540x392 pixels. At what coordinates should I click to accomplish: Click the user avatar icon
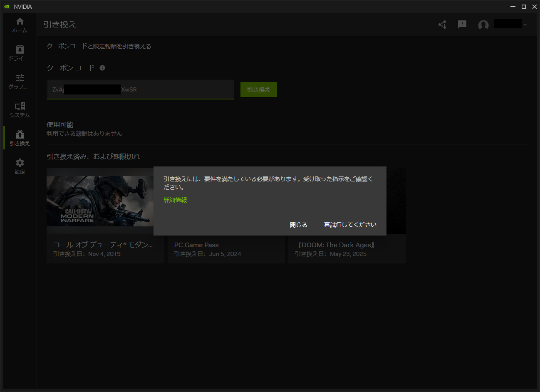[x=483, y=25]
